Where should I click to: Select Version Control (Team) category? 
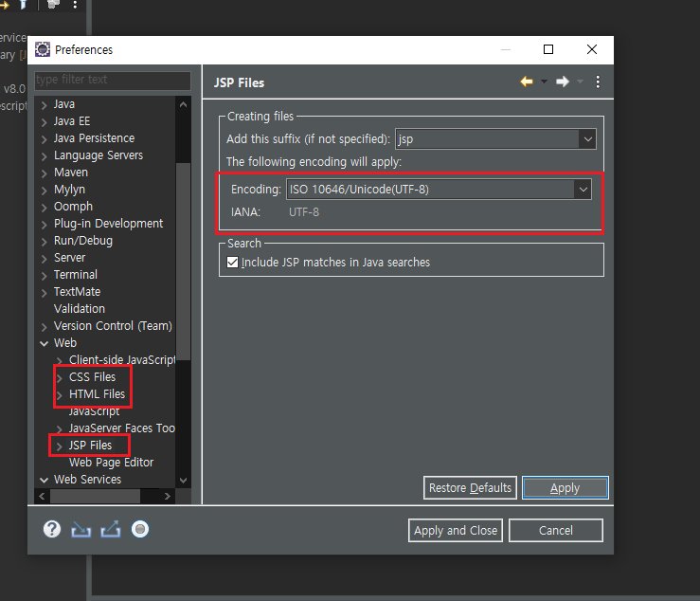coord(113,326)
